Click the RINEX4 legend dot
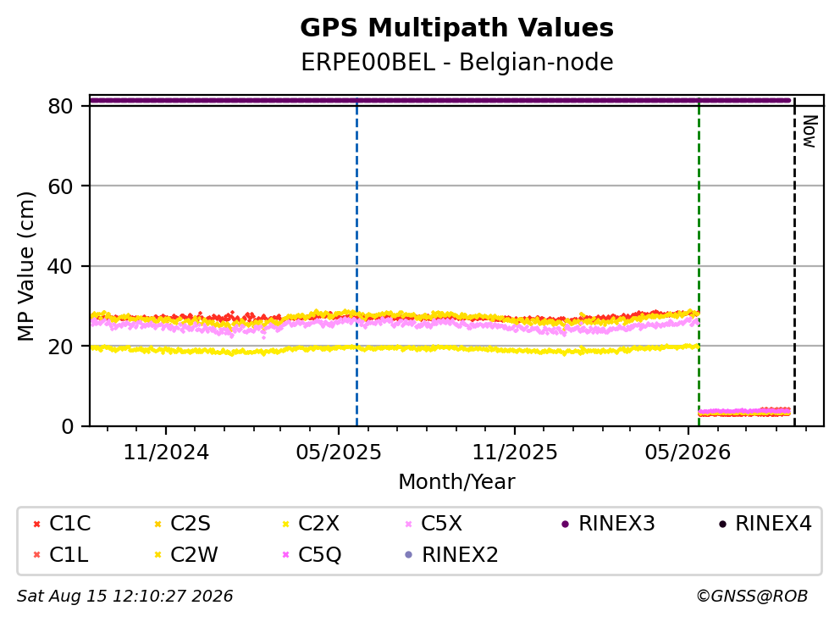Screen dimensions: 840x622 pos(722,524)
